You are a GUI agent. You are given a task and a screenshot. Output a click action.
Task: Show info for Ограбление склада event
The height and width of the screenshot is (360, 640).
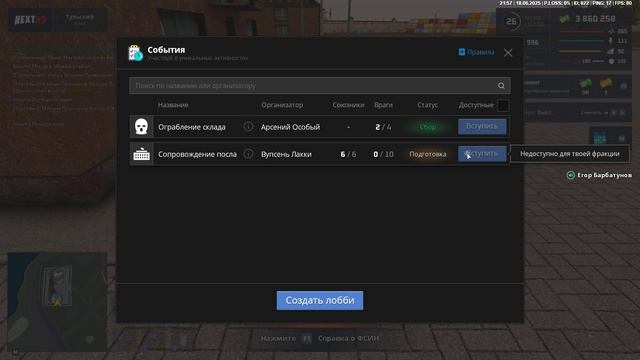click(x=248, y=127)
